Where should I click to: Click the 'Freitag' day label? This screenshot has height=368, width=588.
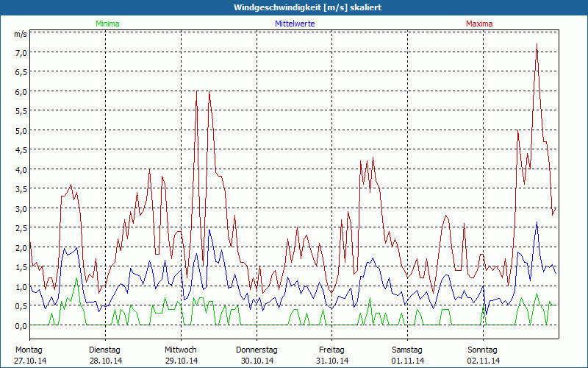pyautogui.click(x=331, y=350)
